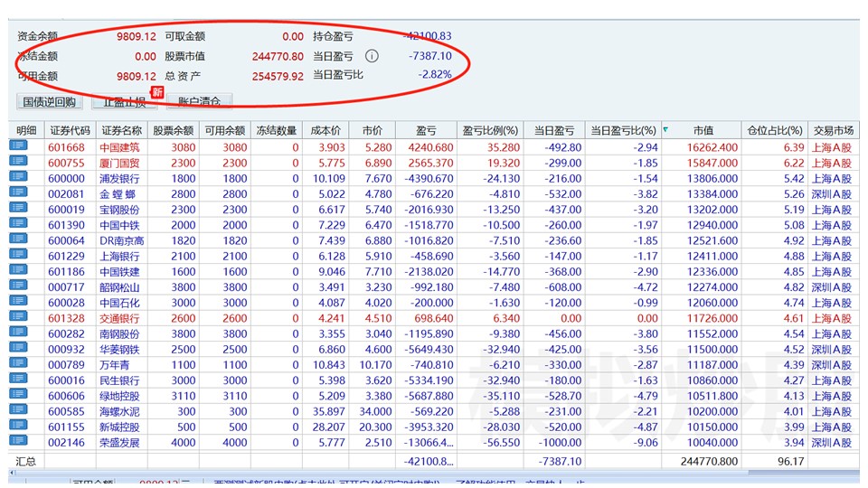
Task: Open detail icon for 韶钢松山 row
Action: [x=18, y=285]
